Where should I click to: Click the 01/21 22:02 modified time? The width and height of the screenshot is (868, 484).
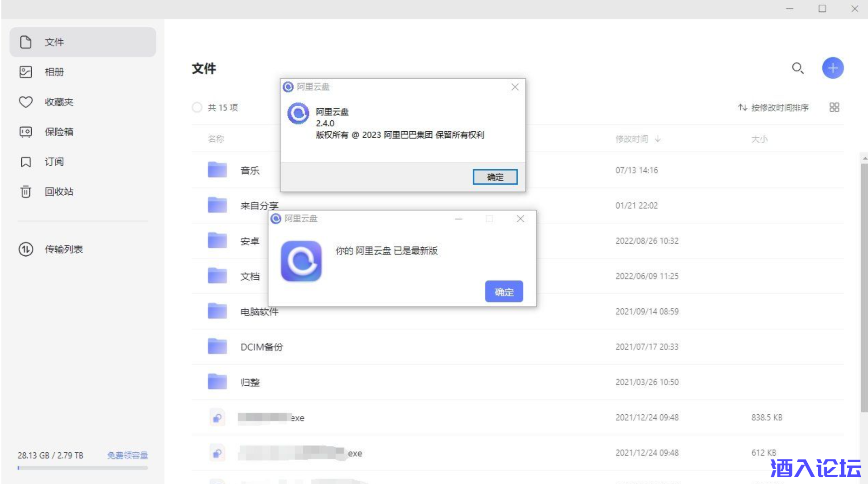pos(637,206)
